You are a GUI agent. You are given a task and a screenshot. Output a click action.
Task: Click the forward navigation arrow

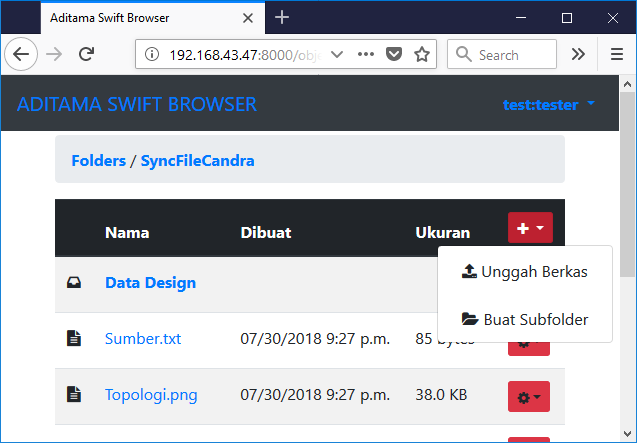54,54
